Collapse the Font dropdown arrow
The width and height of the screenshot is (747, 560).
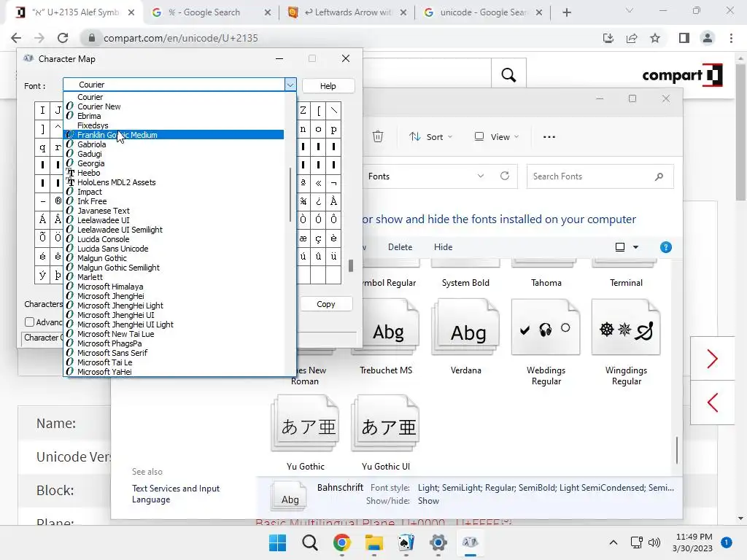pos(290,85)
